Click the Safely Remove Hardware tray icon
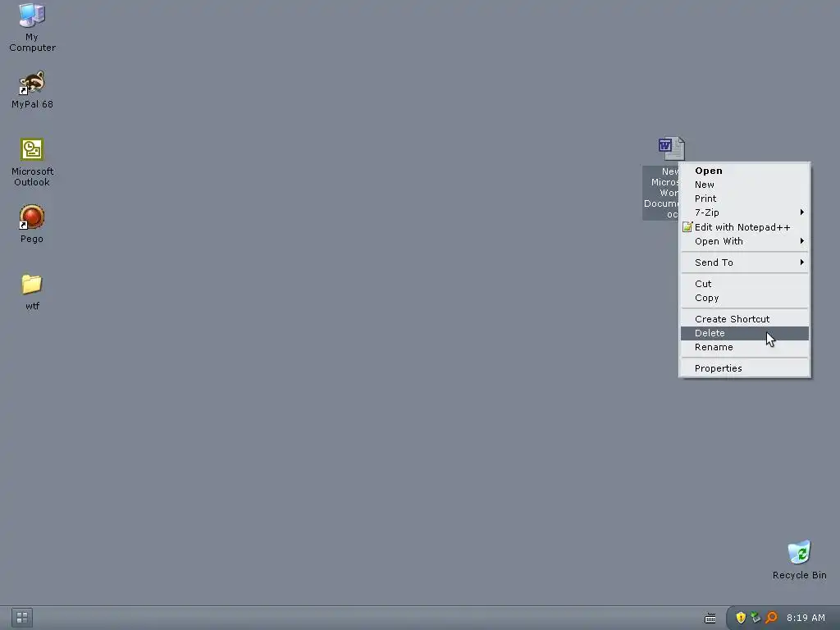This screenshot has height=630, width=840. 756,618
